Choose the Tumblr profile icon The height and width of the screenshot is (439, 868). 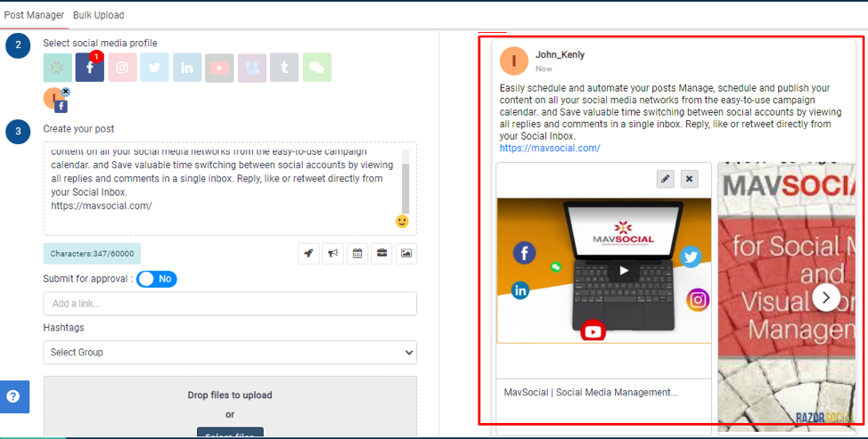284,68
